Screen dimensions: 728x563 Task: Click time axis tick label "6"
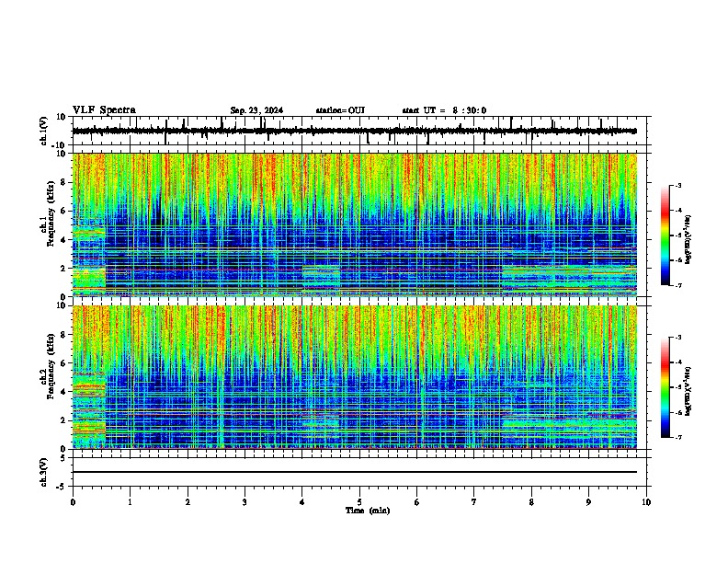(x=417, y=502)
